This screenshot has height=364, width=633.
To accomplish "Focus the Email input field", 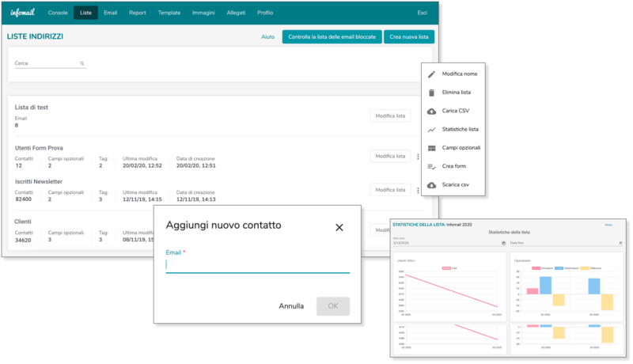I will click(x=258, y=265).
